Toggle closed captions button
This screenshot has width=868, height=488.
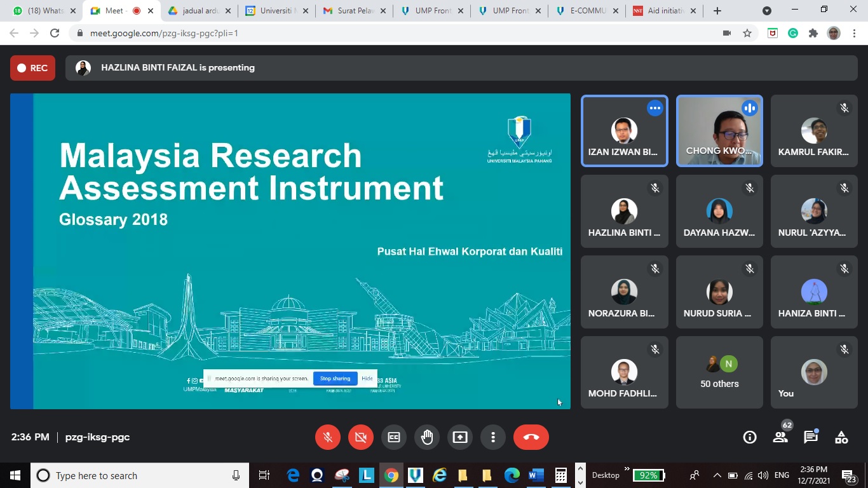click(394, 437)
